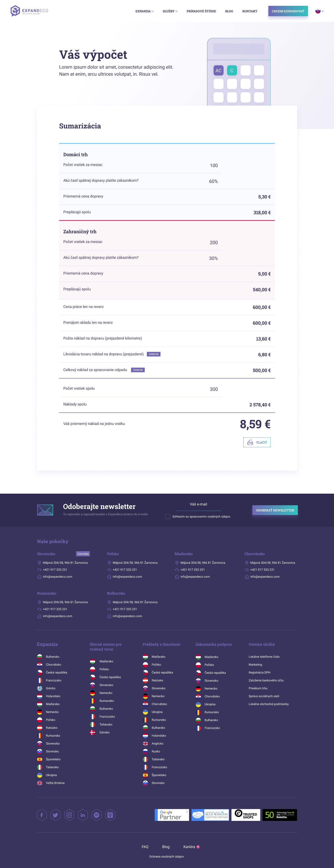
Task: Click the Odoberať newsletter button
Action: coord(275,510)
